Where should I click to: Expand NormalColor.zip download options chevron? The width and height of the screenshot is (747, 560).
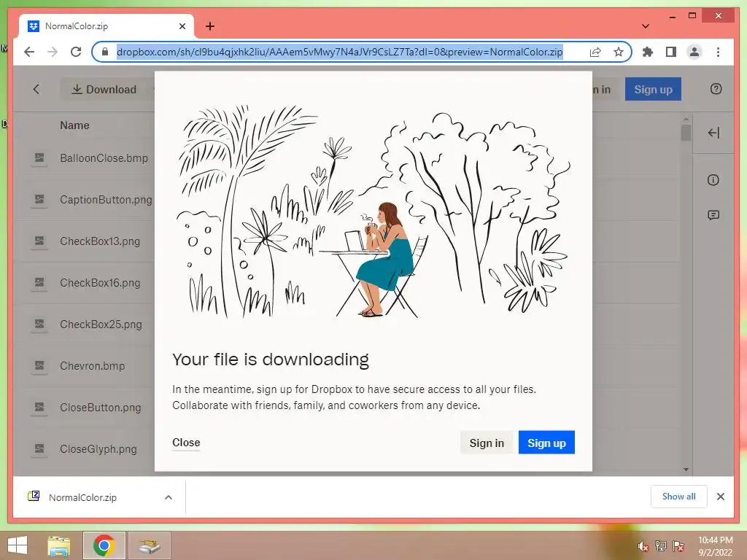tap(169, 497)
